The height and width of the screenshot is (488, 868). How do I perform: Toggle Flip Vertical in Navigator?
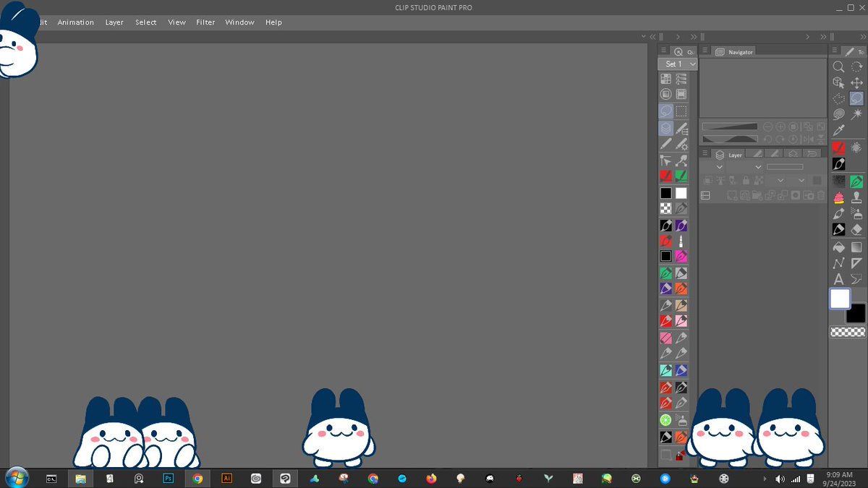821,139
